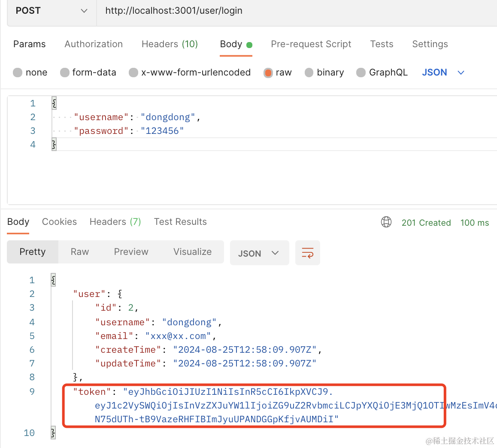Open the Test Results tab
The width and height of the screenshot is (497, 448).
180,222
